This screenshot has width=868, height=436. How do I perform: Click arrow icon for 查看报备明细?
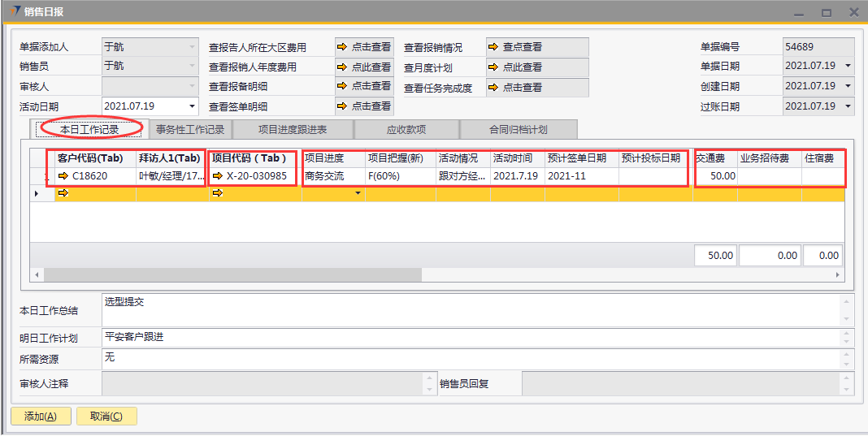point(343,86)
